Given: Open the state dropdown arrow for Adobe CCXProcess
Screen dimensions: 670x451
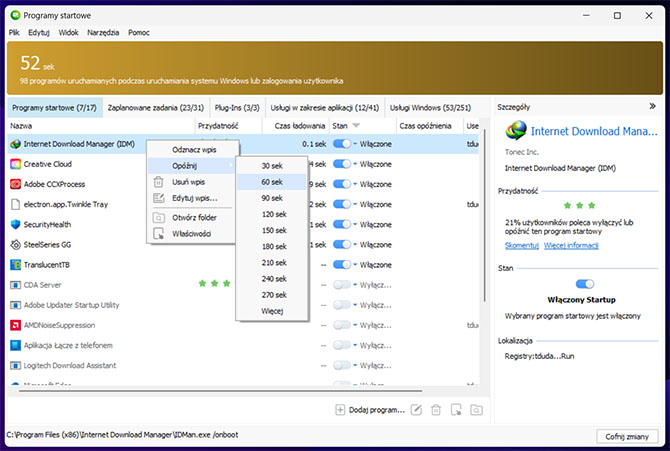Looking at the screenshot, I should (355, 184).
